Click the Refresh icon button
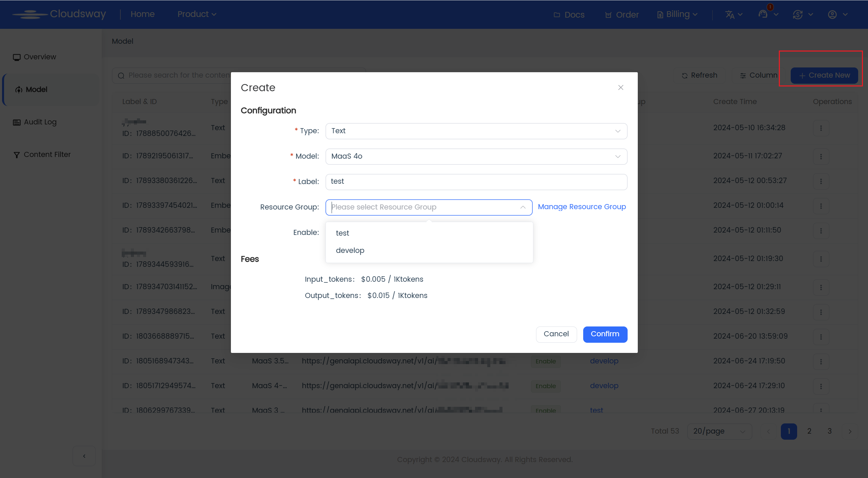The image size is (868, 478). click(700, 75)
